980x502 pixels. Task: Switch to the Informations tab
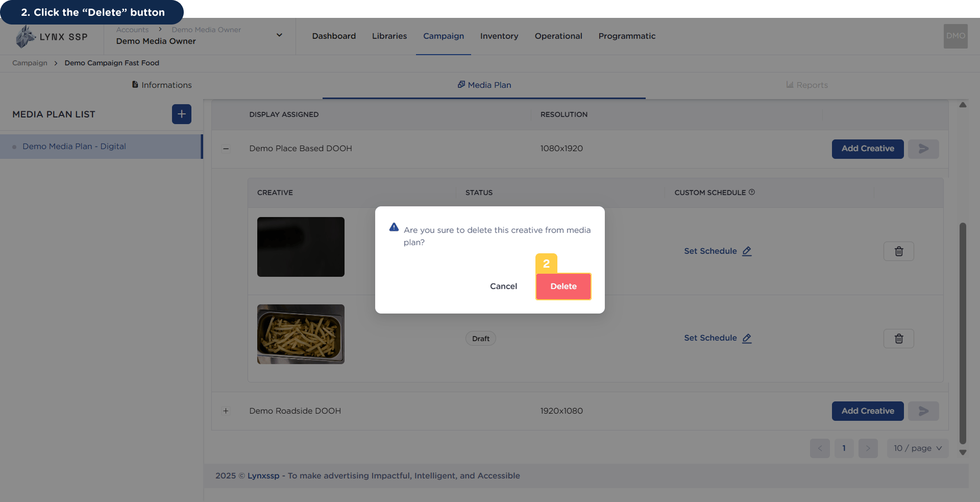tap(161, 85)
